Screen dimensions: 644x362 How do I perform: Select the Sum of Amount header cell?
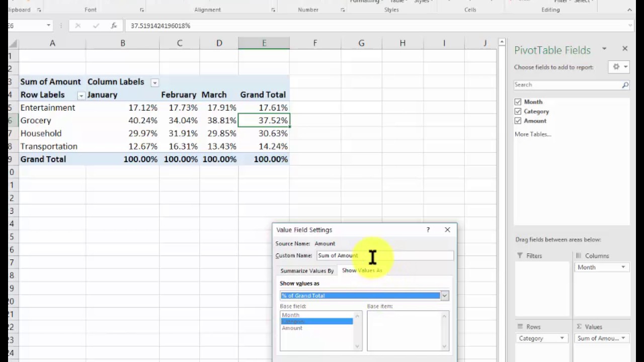pos(52,82)
